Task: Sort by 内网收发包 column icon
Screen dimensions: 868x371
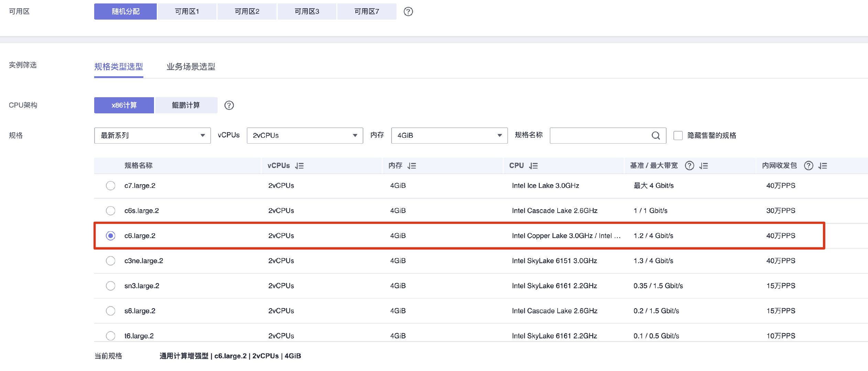Action: [x=823, y=166]
